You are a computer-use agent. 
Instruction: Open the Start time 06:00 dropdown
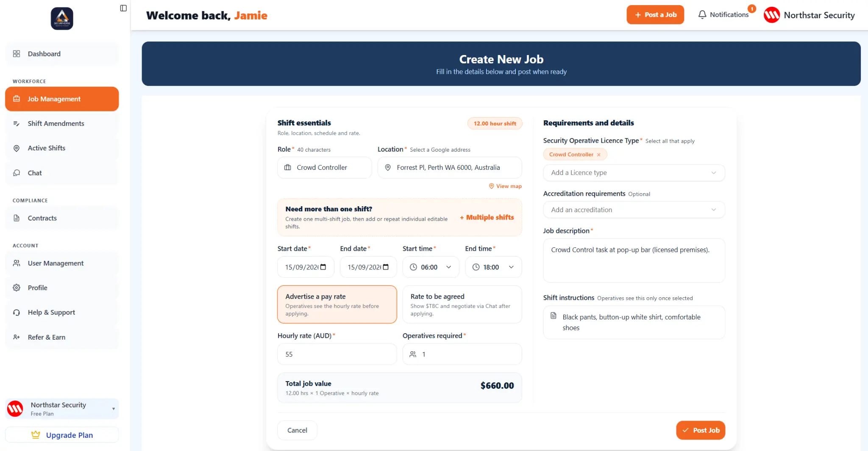pyautogui.click(x=431, y=267)
